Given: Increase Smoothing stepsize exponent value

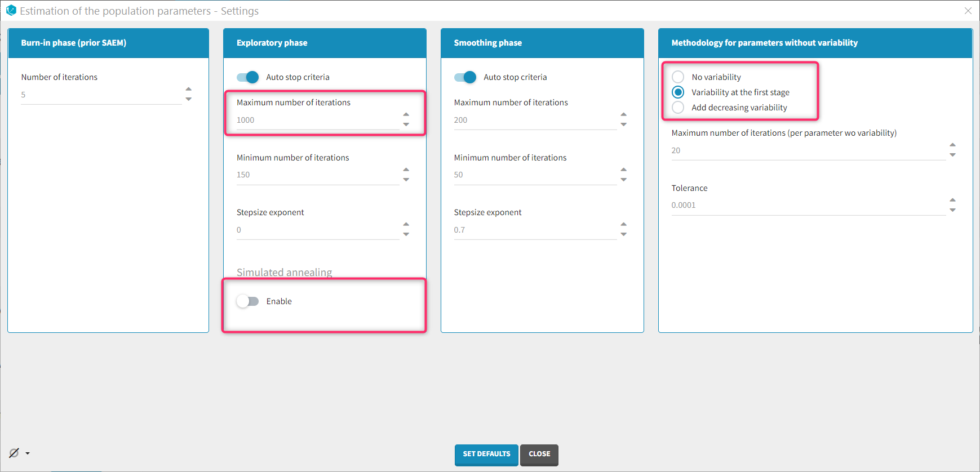Looking at the screenshot, I should coord(624,224).
